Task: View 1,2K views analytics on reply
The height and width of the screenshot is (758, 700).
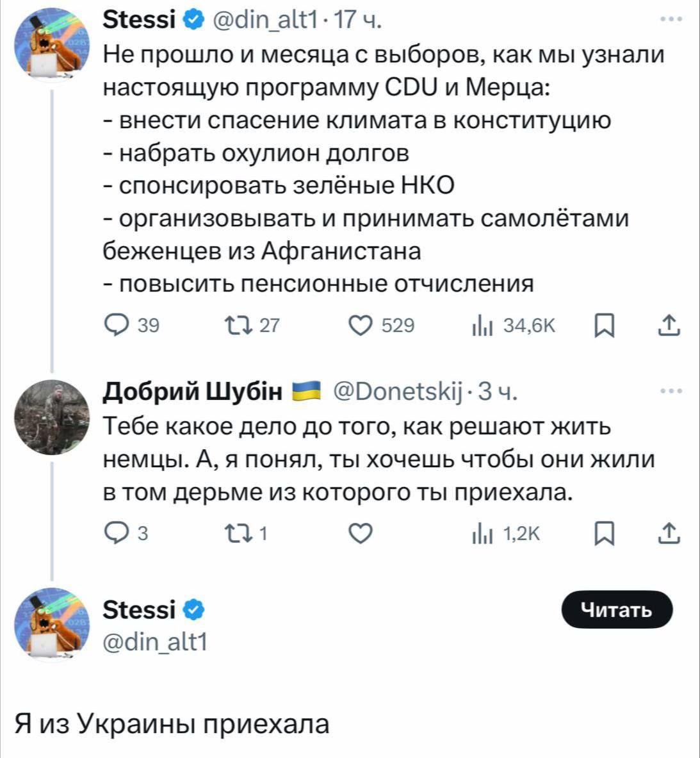Action: 480,533
